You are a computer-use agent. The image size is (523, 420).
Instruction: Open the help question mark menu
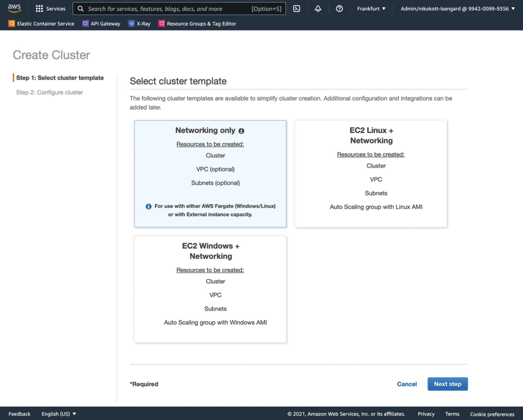[339, 9]
